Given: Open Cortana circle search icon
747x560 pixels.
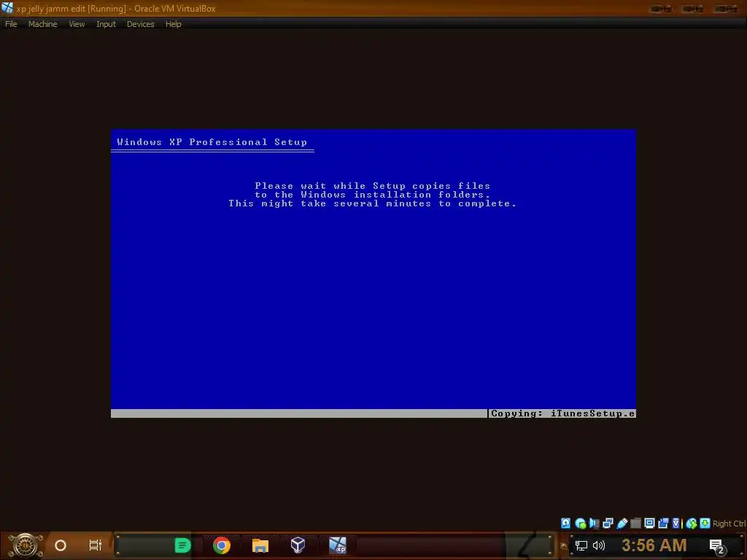Looking at the screenshot, I should 61,545.
